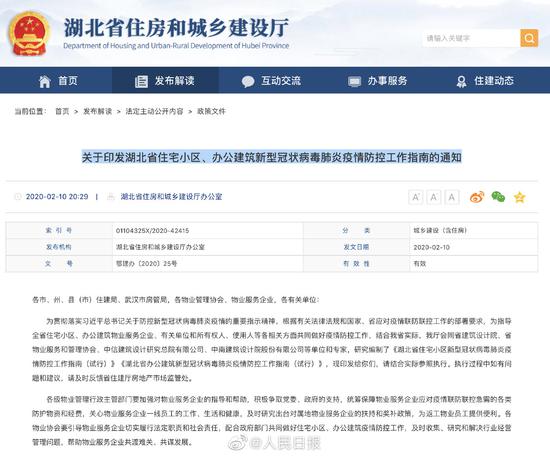
Task: Follow the 政策文件 breadcrumb link
Action: point(211,111)
